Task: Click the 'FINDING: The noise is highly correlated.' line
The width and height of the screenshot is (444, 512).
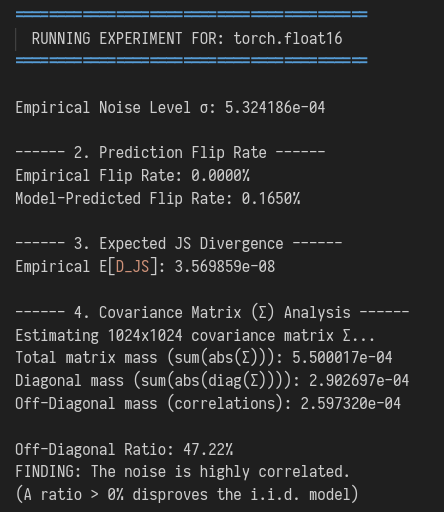Action: [183, 472]
